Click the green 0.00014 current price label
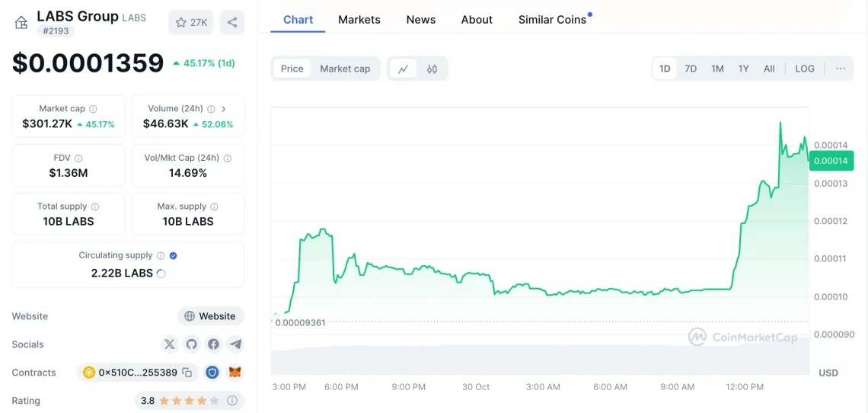This screenshot has width=868, height=413. coord(830,161)
